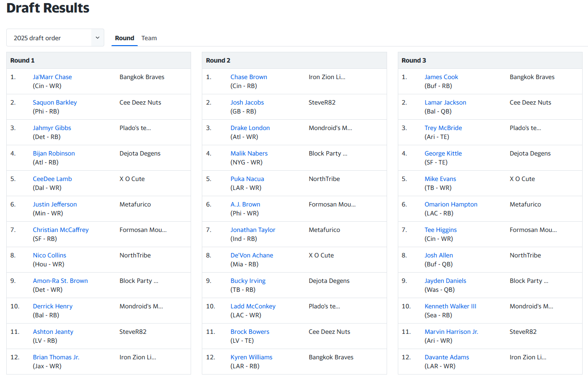Viewport: 588px width, 379px height.
Task: Open Josh Allen player page
Action: coord(439,255)
